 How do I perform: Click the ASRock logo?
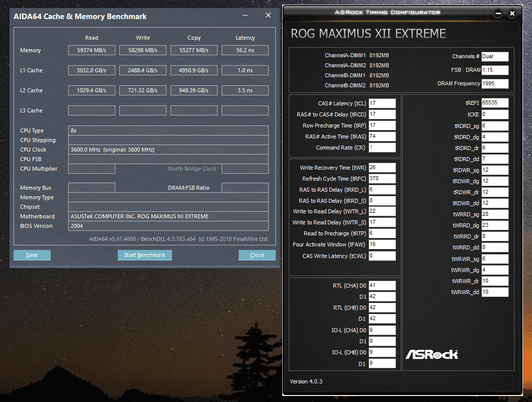coord(432,354)
